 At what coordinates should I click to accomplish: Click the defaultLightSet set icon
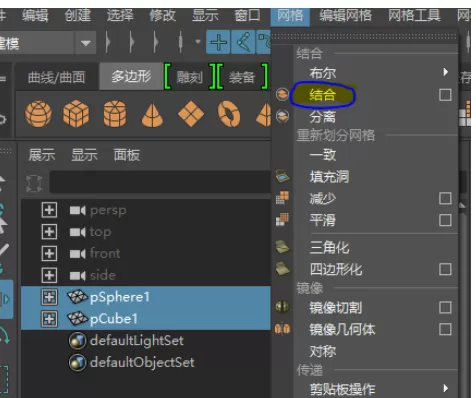click(x=78, y=341)
